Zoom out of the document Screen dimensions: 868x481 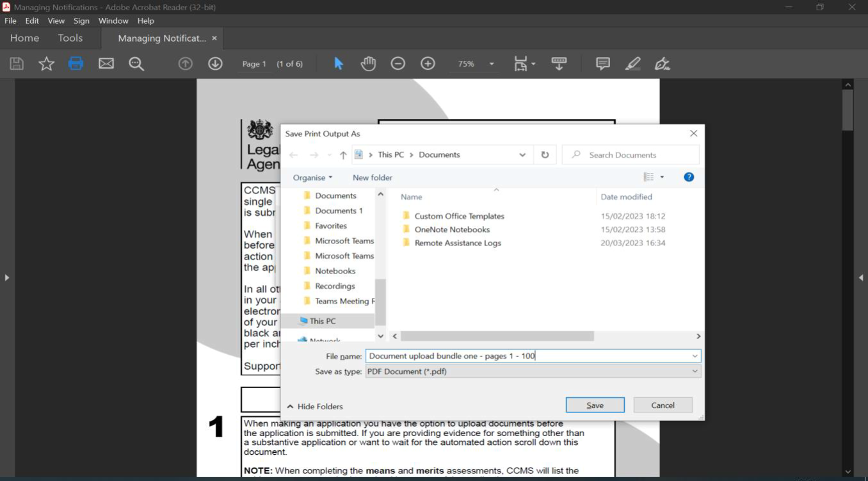tap(398, 63)
